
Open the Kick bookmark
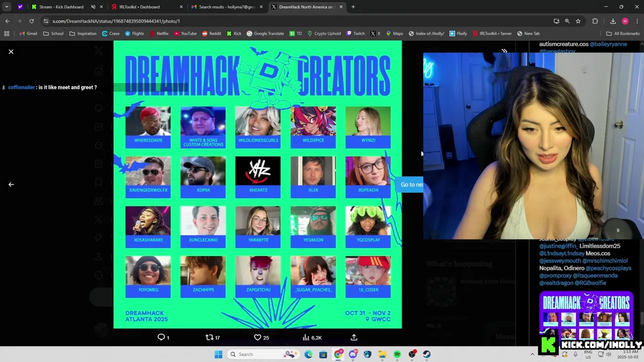point(234,34)
